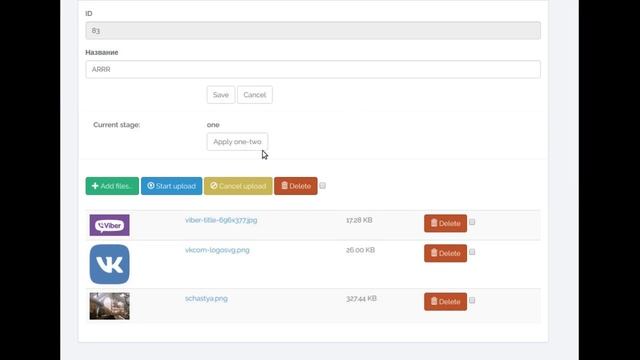The height and width of the screenshot is (360, 640).
Task: Click the yellow Cancel upload button
Action: 238,186
